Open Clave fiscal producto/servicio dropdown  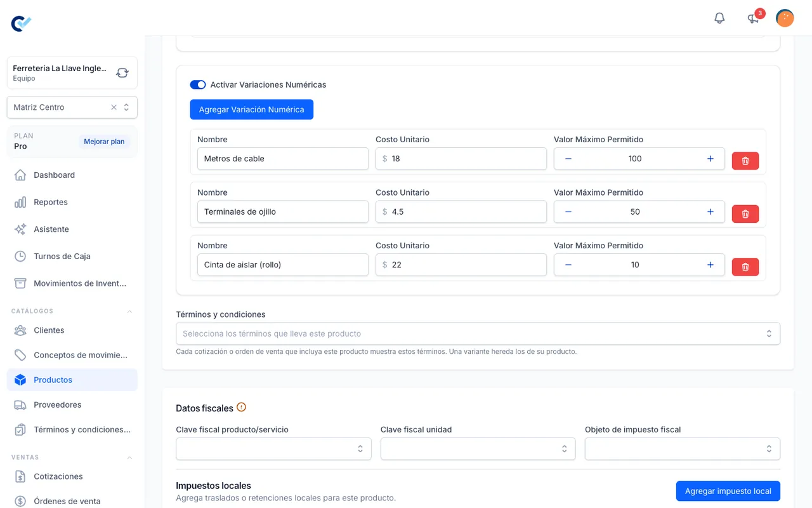tap(273, 448)
